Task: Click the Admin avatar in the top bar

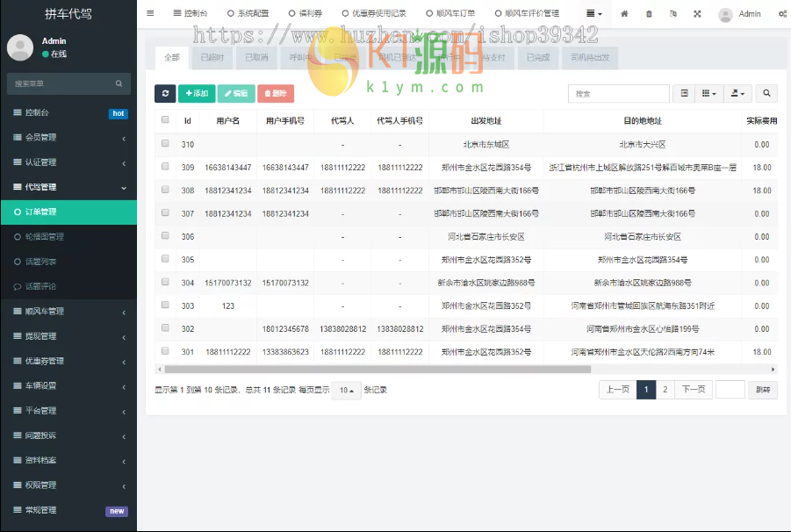Action: [x=725, y=15]
